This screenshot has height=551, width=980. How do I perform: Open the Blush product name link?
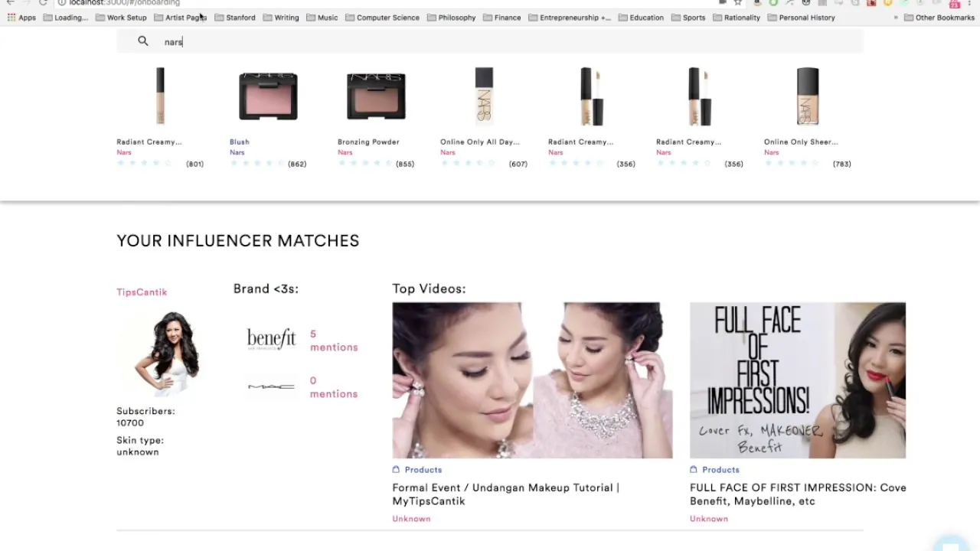point(239,142)
